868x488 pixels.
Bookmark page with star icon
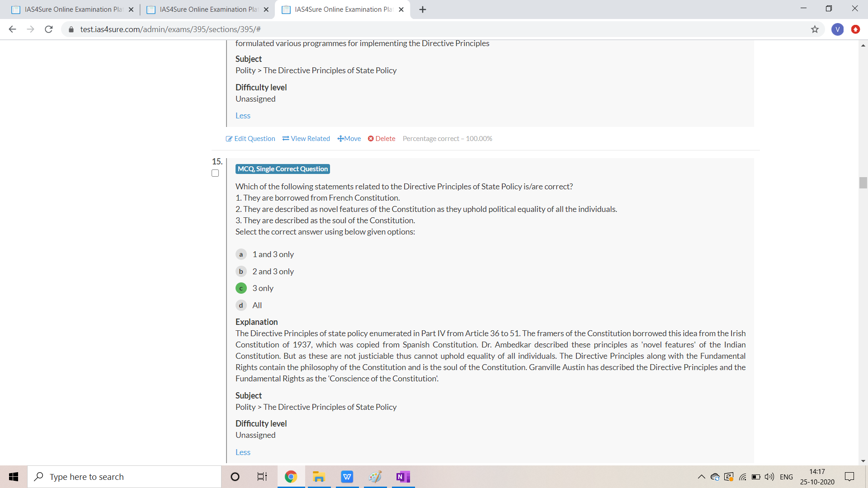pos(815,29)
